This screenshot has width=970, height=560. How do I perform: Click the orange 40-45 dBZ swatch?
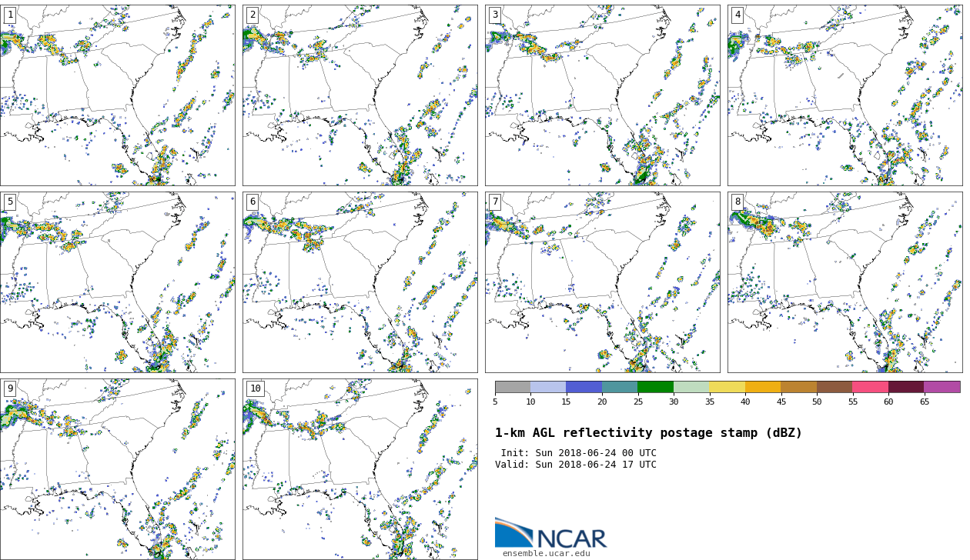pyautogui.click(x=763, y=387)
